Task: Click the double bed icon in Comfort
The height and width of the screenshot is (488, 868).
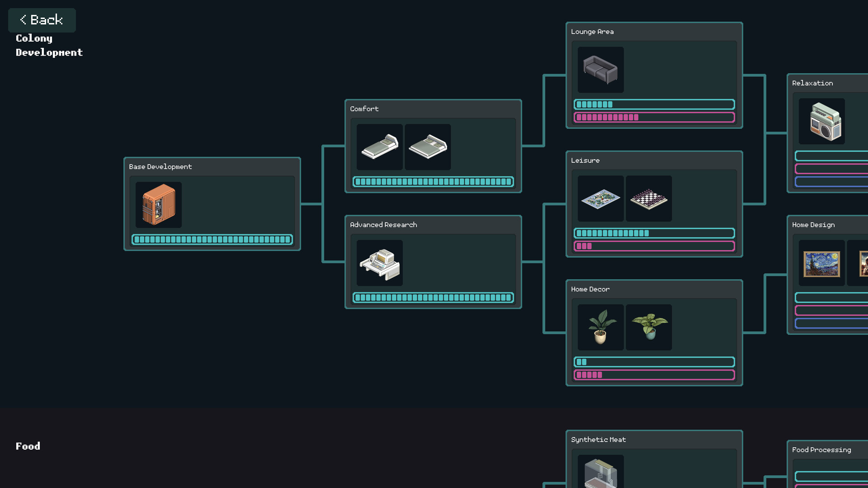Action: click(427, 147)
